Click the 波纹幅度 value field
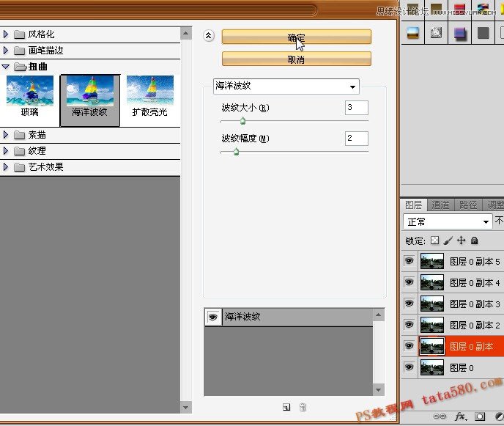Screen dimensions: 504x426 click(357, 139)
